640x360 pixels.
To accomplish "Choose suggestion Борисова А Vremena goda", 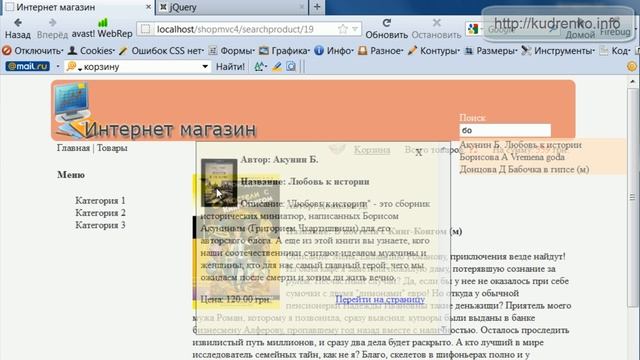I will (512, 157).
